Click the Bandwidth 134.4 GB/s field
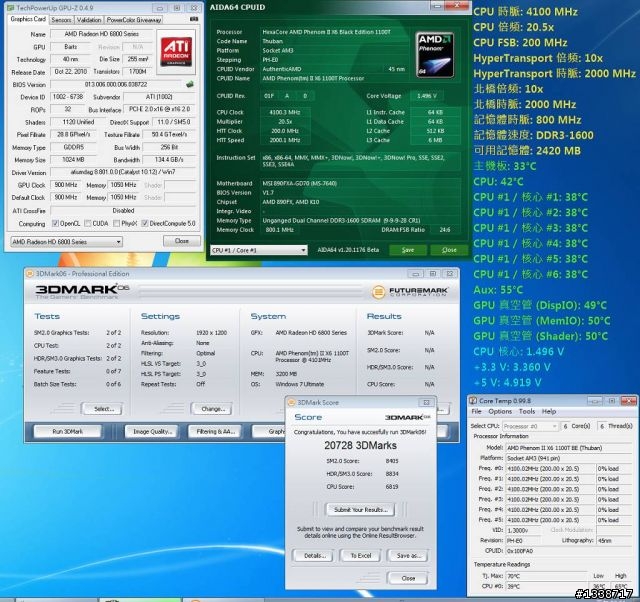 (169, 160)
